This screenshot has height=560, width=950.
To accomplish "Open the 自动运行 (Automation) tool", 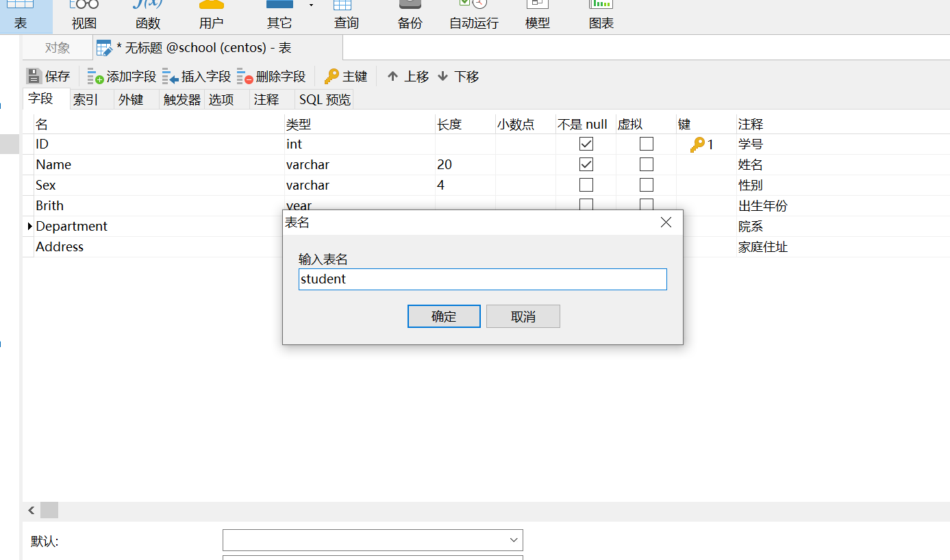I will 473,15.
